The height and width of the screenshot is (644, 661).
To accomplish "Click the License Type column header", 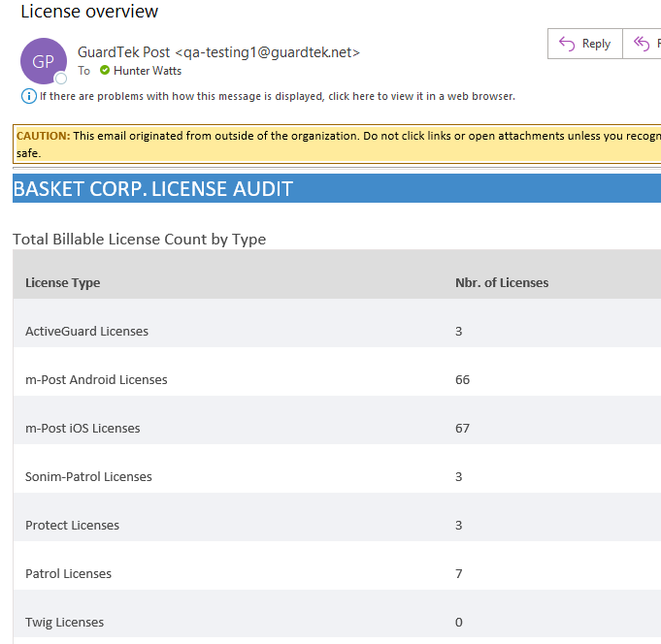I will point(63,282).
